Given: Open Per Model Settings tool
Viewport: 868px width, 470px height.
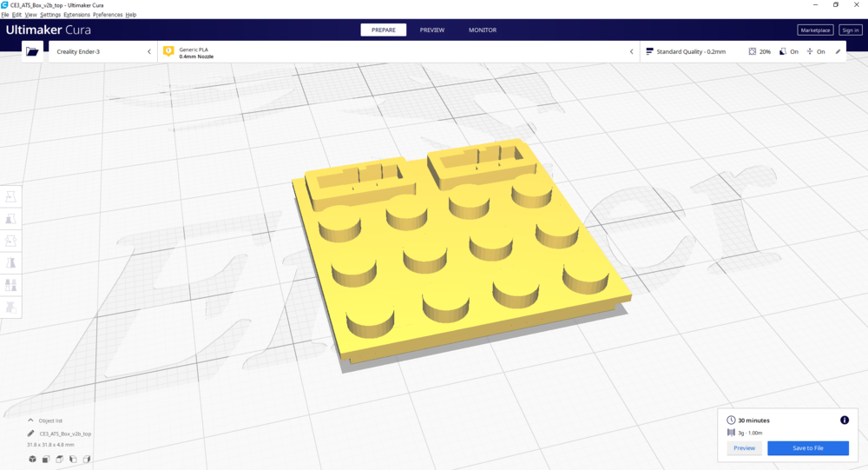Looking at the screenshot, I should (x=10, y=285).
